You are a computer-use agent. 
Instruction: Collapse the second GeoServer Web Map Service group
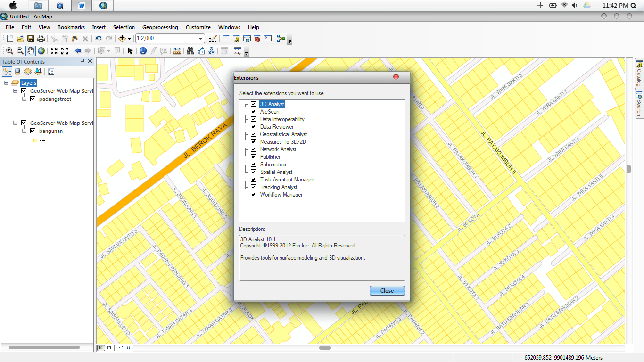point(16,123)
